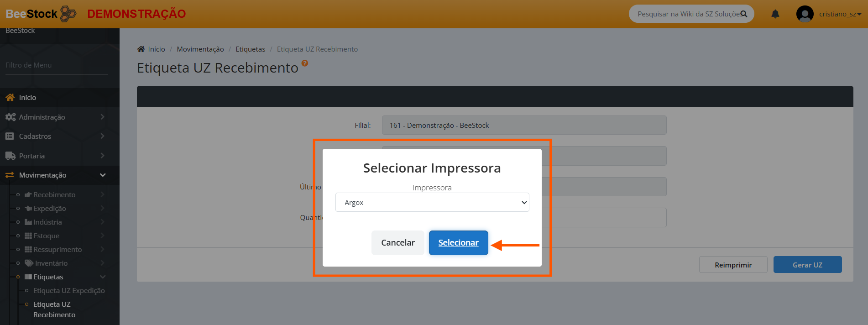Screen dimensions: 868x325
Task: Collapse the Etiquetas submenu
Action: [x=103, y=277]
